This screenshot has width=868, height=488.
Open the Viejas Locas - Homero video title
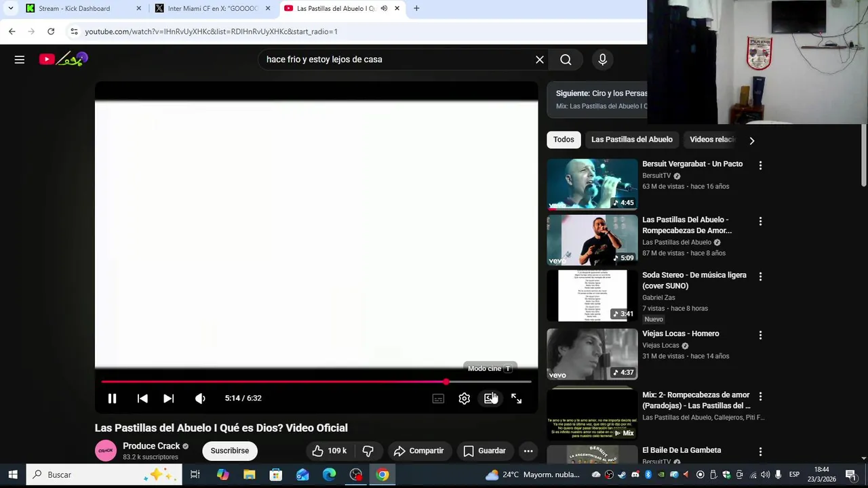point(681,333)
